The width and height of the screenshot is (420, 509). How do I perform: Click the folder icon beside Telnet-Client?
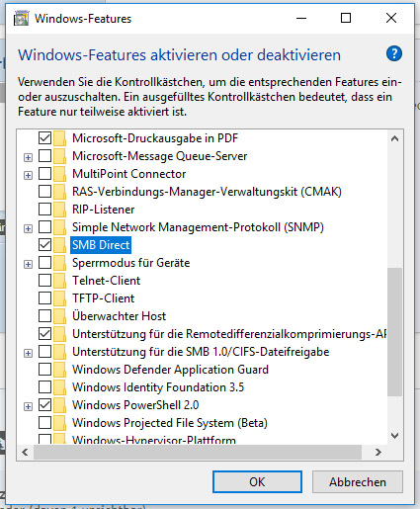pos(60,281)
